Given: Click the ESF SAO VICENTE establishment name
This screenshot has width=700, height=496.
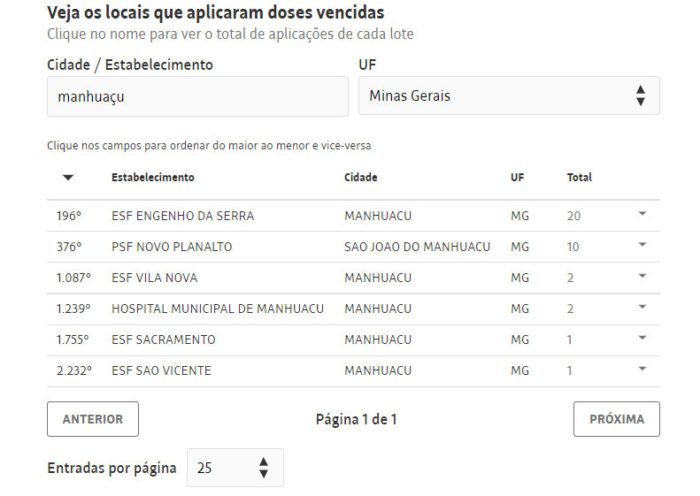Looking at the screenshot, I should 161,371.
